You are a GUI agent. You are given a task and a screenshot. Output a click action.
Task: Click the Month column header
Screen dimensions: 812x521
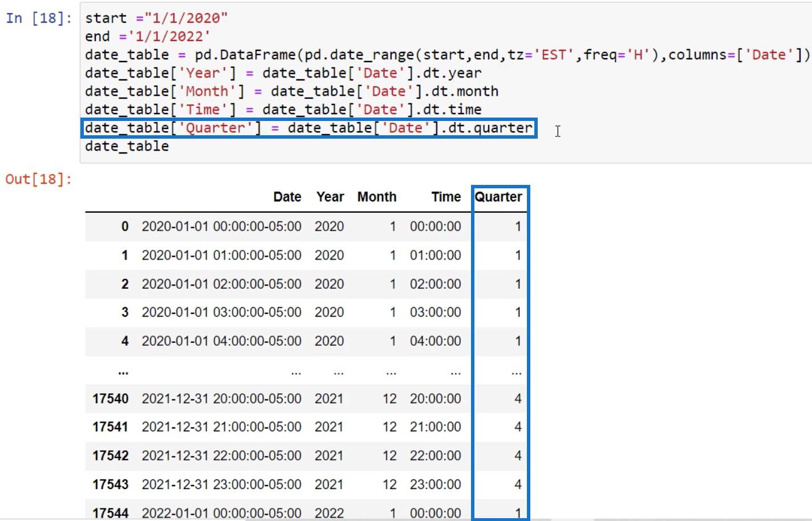[x=377, y=197]
